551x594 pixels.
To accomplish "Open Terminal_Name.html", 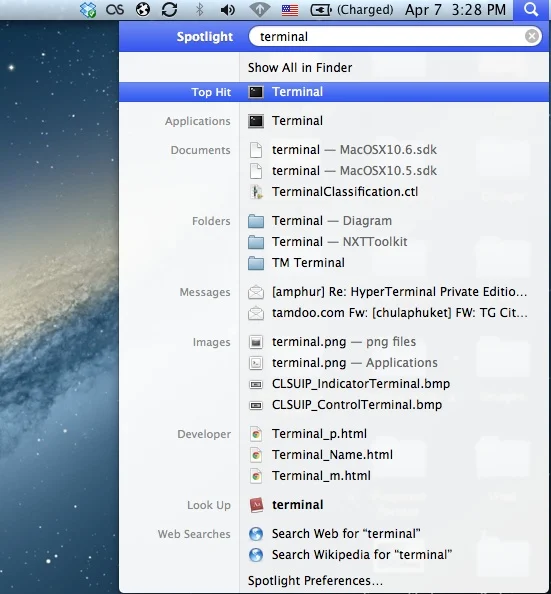I will coord(332,455).
